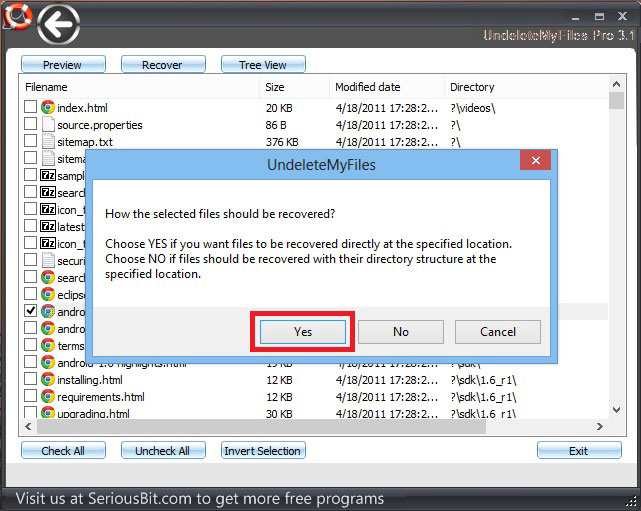Viewport: 641px width, 511px height.
Task: Click the Exit button
Action: [579, 450]
